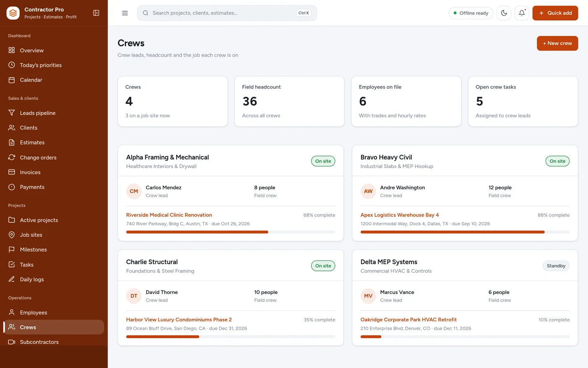This screenshot has width=588, height=368.
Task: Click the Quick add button
Action: click(x=555, y=13)
